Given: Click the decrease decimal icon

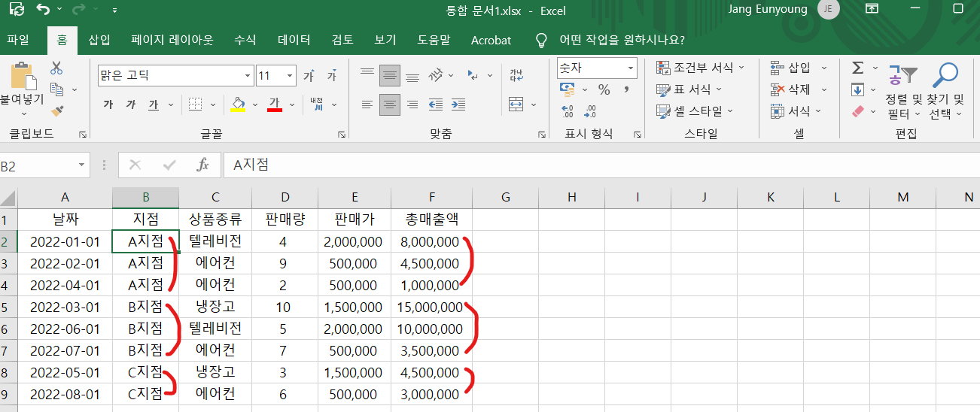Looking at the screenshot, I should [x=590, y=111].
